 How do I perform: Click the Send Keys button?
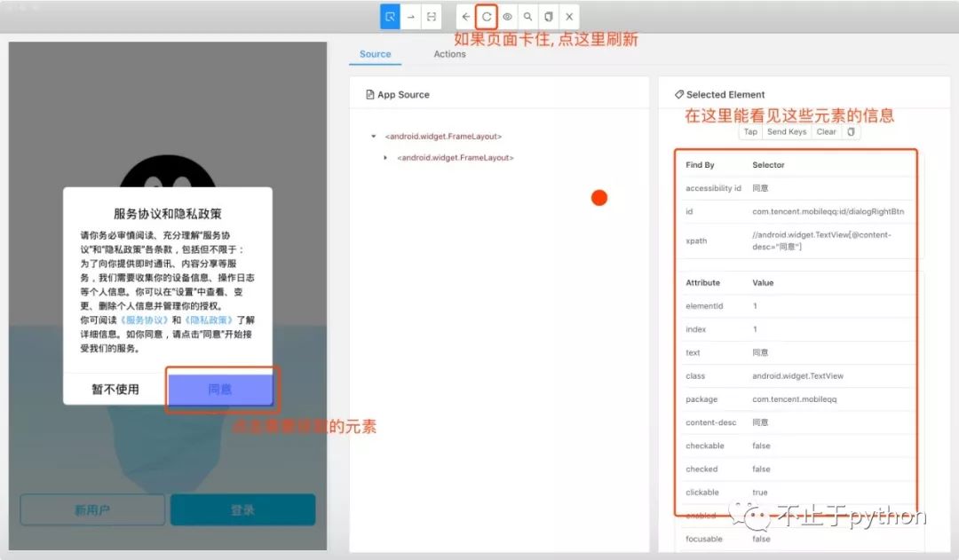[x=787, y=132]
